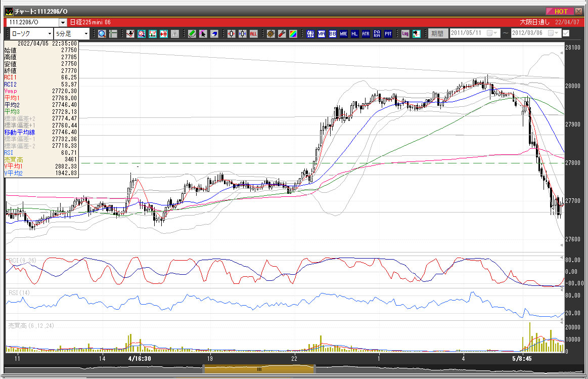The height and width of the screenshot is (379, 588).
Task: Click the magnifier zoom tool icon
Action: tap(102, 34)
